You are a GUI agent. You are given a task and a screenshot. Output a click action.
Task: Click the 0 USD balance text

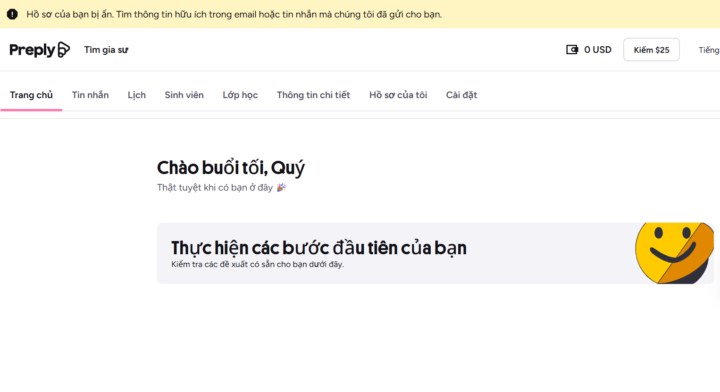[597, 50]
